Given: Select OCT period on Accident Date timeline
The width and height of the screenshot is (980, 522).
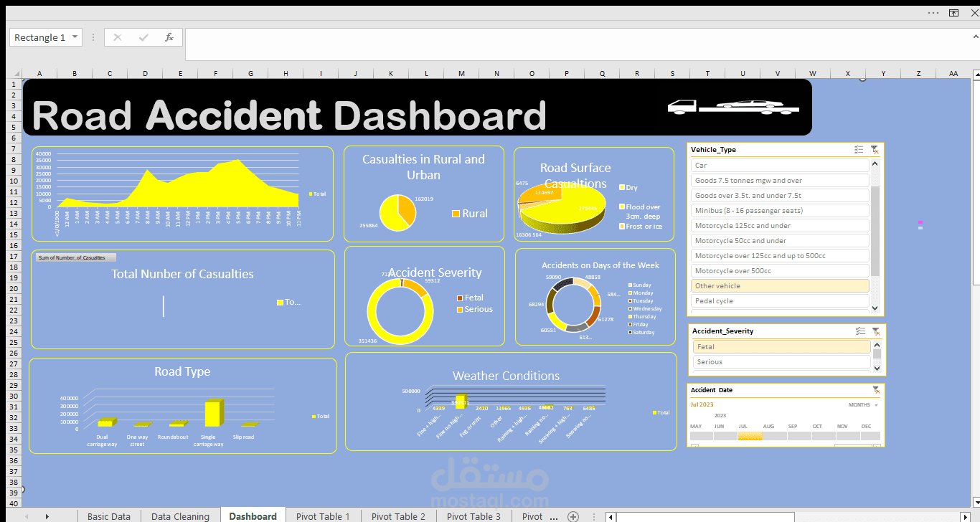Looking at the screenshot, I should [823, 435].
